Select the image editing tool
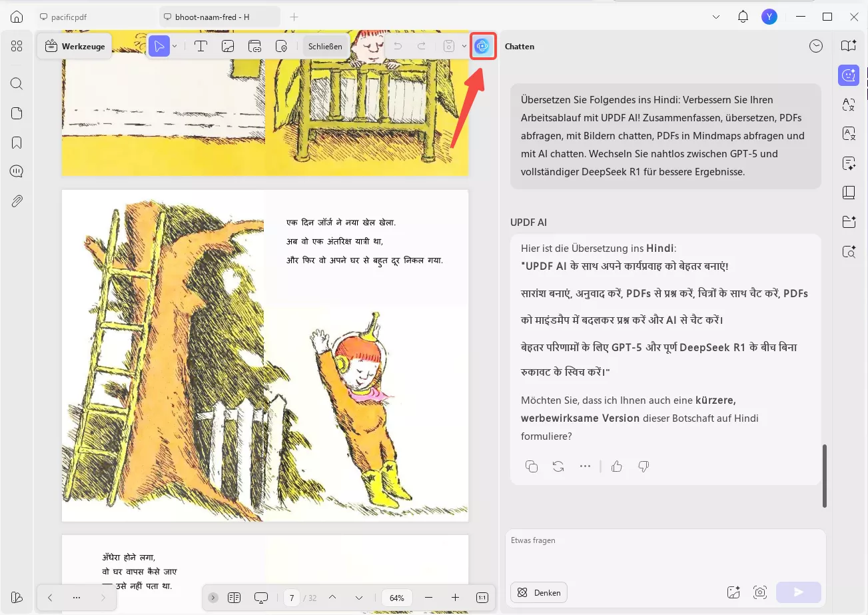Image resolution: width=868 pixels, height=615 pixels. click(227, 46)
